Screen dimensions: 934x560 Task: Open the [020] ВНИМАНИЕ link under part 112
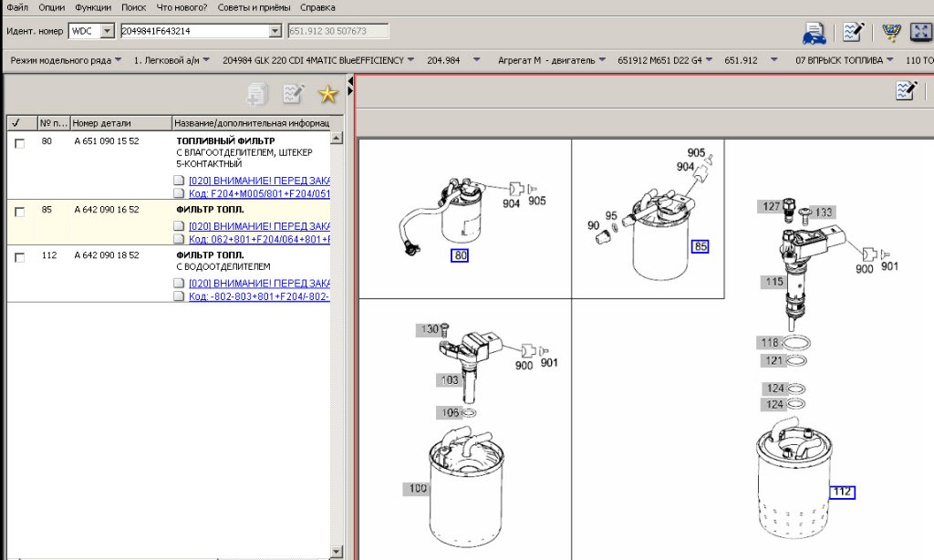[259, 283]
